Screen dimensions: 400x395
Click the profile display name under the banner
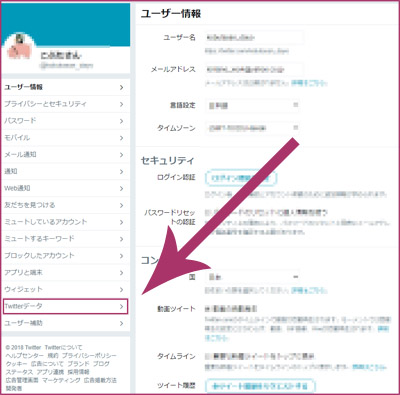tap(61, 55)
